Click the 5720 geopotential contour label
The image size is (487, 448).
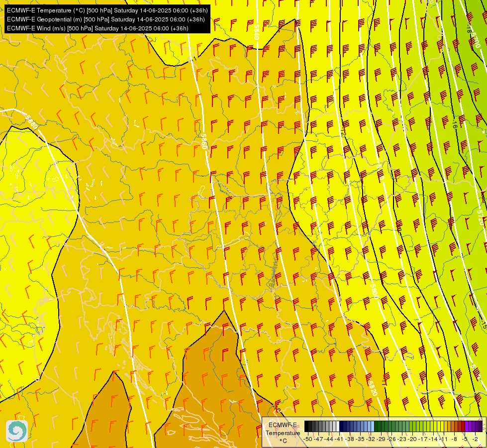tap(481, 218)
